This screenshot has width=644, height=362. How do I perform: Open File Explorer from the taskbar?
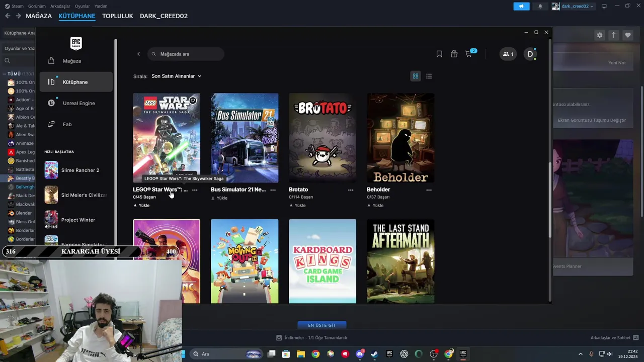coord(300,354)
